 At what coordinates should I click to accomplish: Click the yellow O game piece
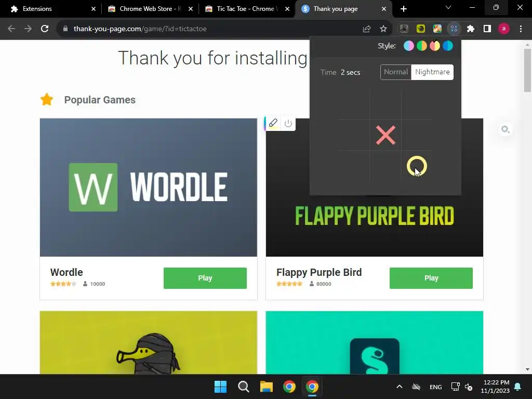tap(417, 166)
